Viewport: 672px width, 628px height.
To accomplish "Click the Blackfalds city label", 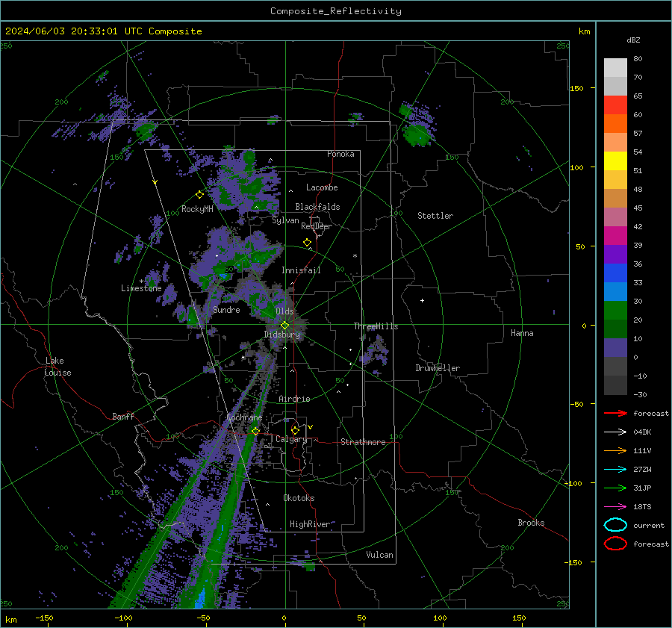I will point(317,207).
